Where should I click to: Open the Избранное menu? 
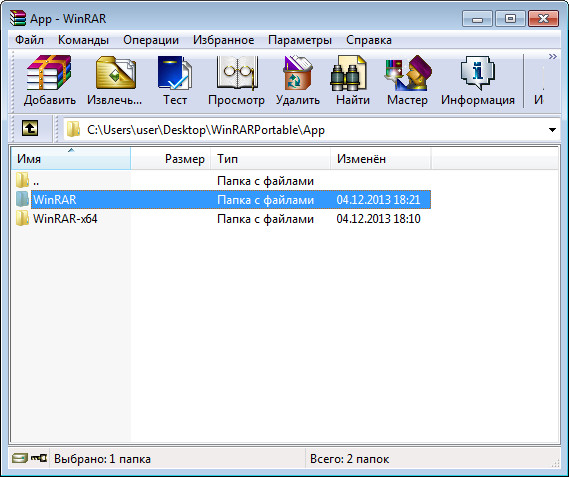coord(224,40)
